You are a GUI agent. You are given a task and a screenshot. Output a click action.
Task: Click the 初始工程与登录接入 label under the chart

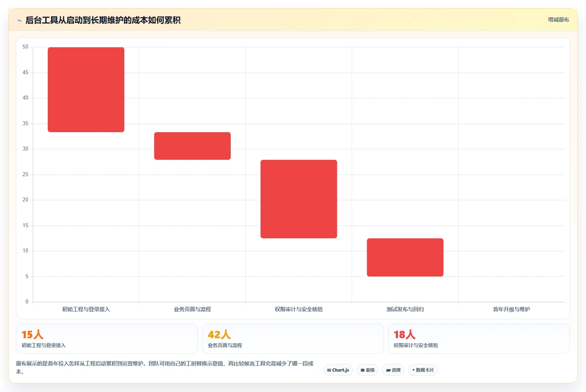(86, 309)
